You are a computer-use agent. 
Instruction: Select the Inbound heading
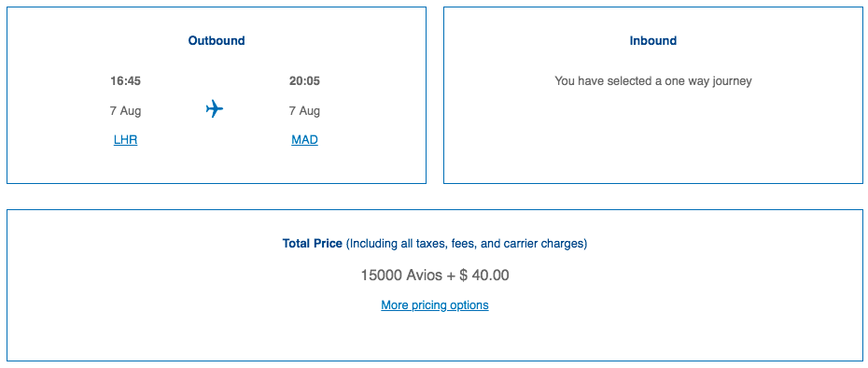tap(653, 40)
